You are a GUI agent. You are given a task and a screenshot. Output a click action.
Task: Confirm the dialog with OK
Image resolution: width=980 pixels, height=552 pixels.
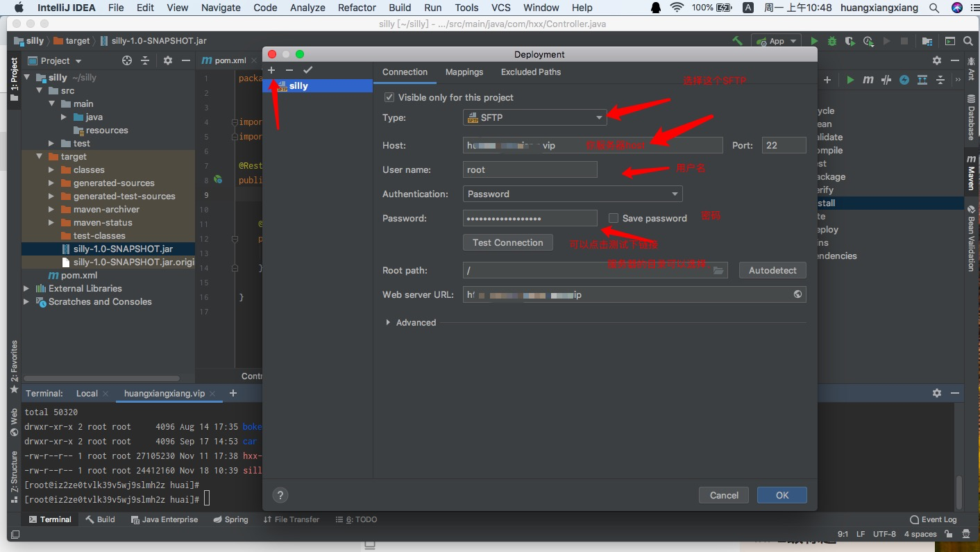pyautogui.click(x=782, y=495)
